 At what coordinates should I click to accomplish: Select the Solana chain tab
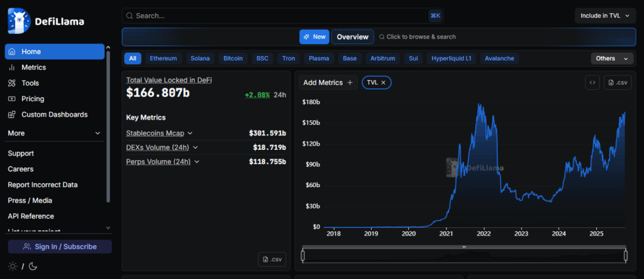(200, 59)
